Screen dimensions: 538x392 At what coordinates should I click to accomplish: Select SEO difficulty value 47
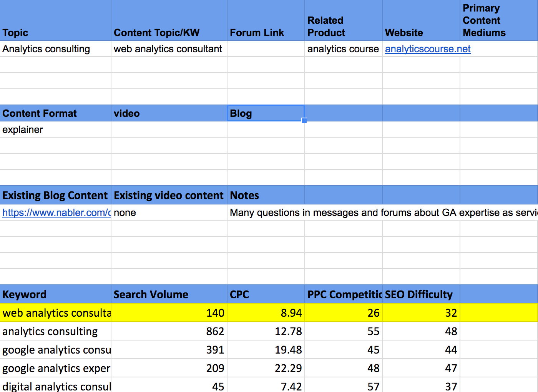[421, 368]
